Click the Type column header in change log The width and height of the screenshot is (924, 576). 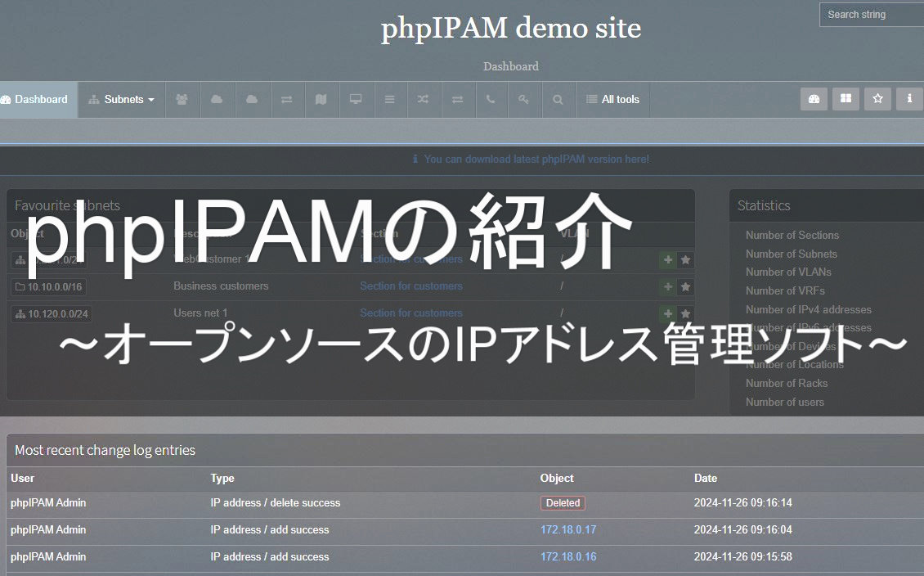pyautogui.click(x=222, y=478)
